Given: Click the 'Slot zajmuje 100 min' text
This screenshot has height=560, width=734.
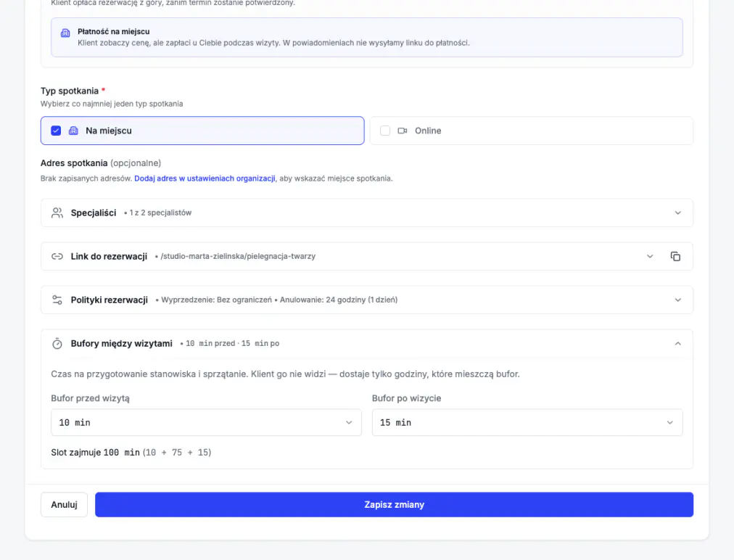Looking at the screenshot, I should coord(96,453).
